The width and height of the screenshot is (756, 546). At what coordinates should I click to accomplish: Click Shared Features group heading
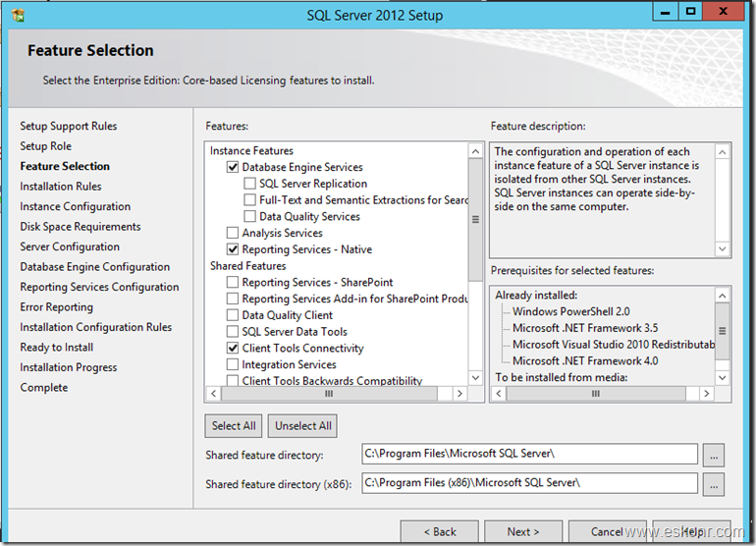tap(247, 266)
